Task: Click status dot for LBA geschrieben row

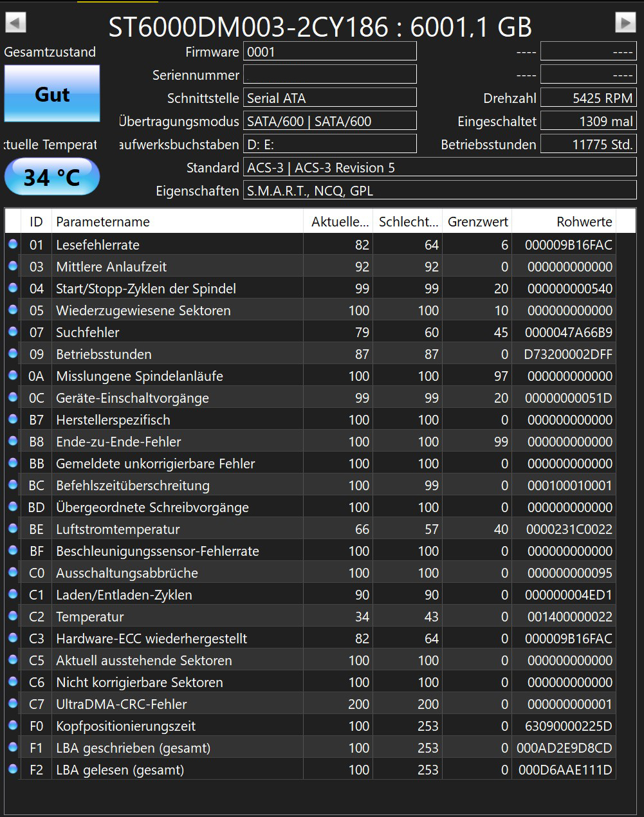Action: 12,747
